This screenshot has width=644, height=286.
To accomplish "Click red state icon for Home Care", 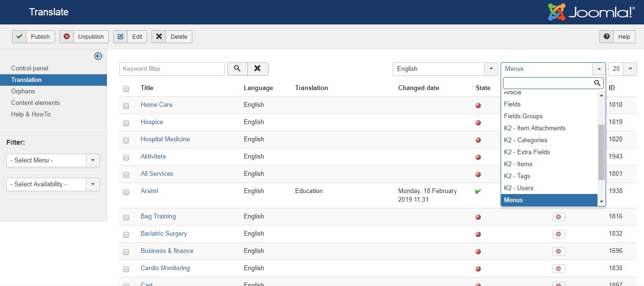I will point(478,105).
